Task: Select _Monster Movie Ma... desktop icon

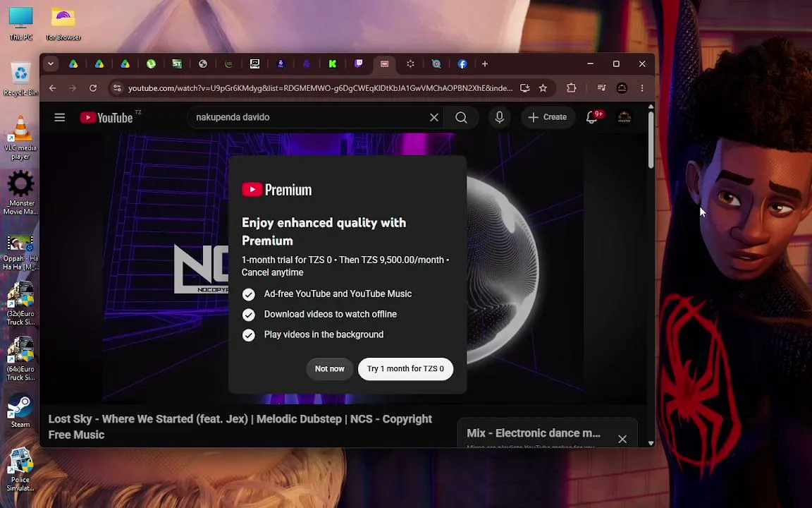Action: point(20,193)
